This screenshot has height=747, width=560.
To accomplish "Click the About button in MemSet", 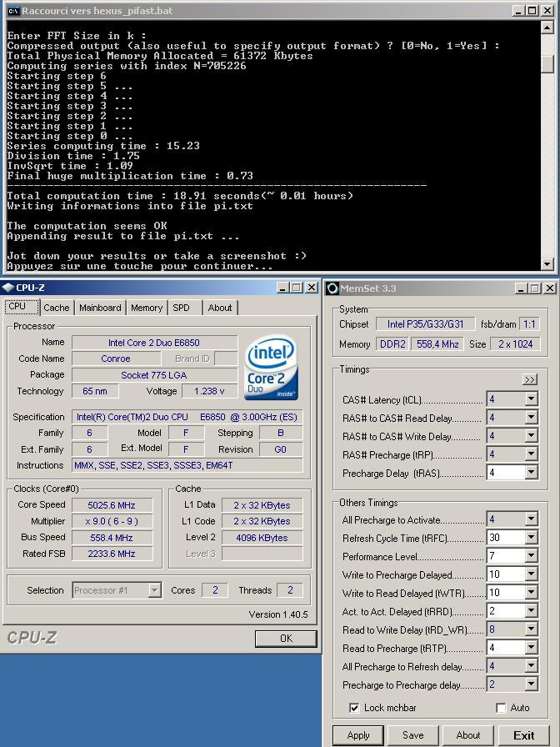I will click(468, 735).
